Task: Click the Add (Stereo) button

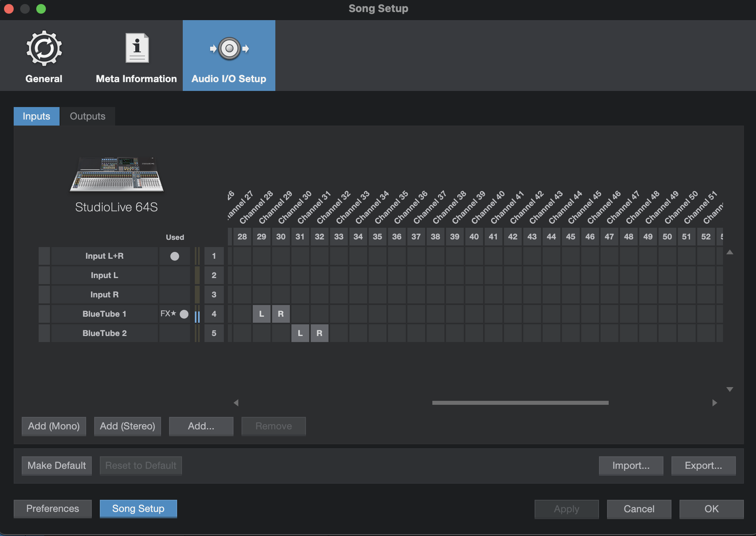Action: coord(128,426)
